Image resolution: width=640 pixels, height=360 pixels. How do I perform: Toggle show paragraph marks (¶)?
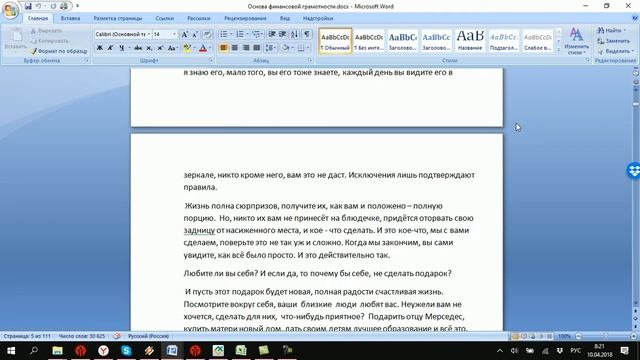[x=307, y=34]
